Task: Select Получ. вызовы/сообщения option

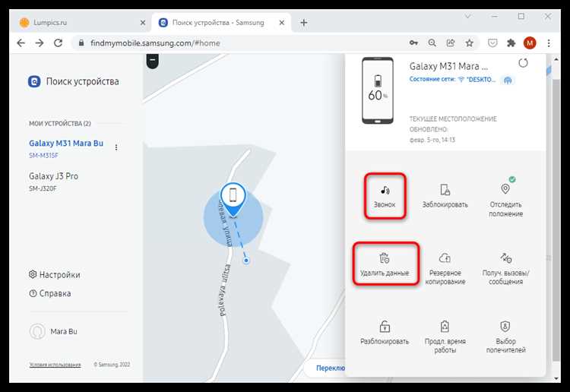Action: tap(505, 269)
